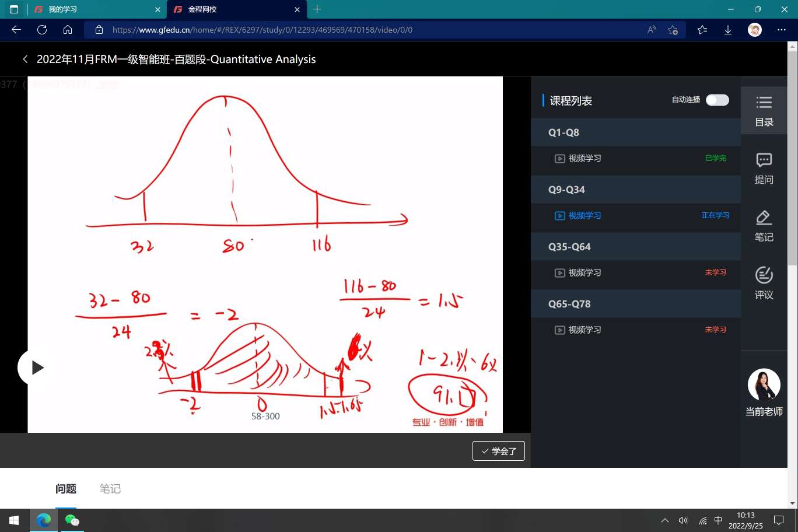Open the 笔记 notes sidebar icon

[764, 226]
